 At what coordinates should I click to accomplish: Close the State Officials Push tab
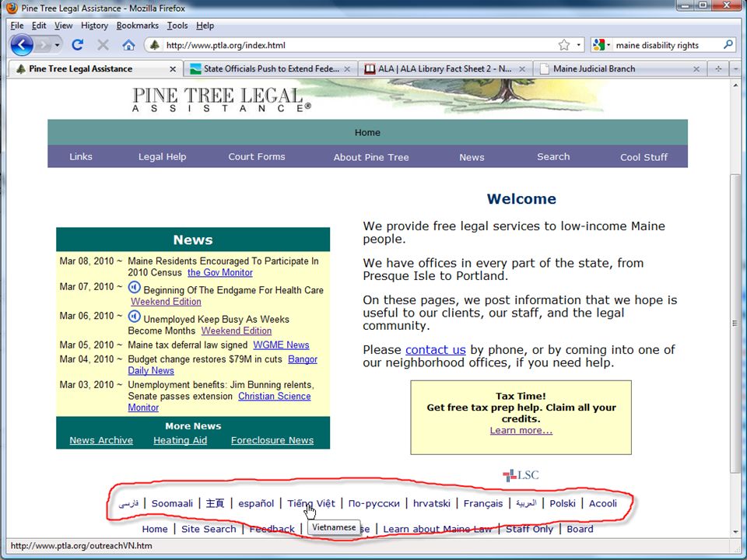pos(347,69)
